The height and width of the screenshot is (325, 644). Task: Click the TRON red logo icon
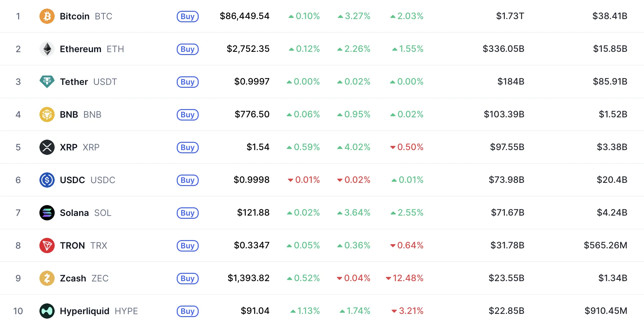47,245
